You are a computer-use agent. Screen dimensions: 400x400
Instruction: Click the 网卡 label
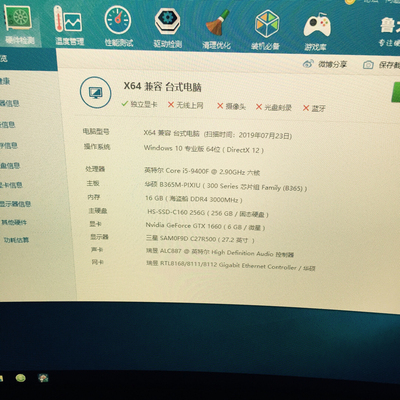(98, 262)
